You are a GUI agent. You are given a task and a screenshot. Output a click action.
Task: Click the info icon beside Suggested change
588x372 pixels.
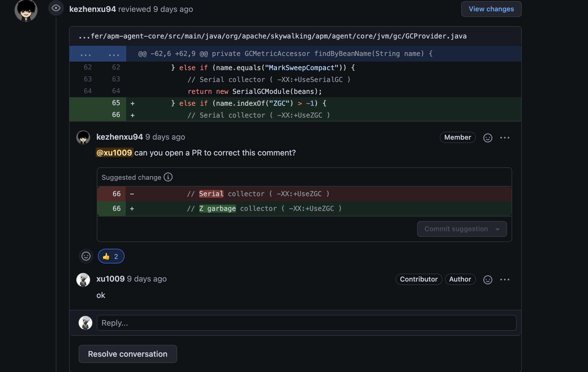[168, 177]
